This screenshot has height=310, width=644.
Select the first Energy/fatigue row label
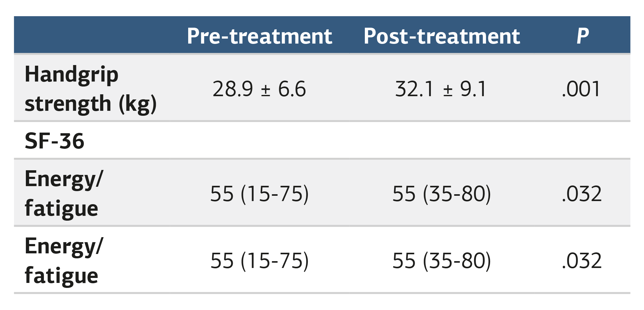(64, 193)
